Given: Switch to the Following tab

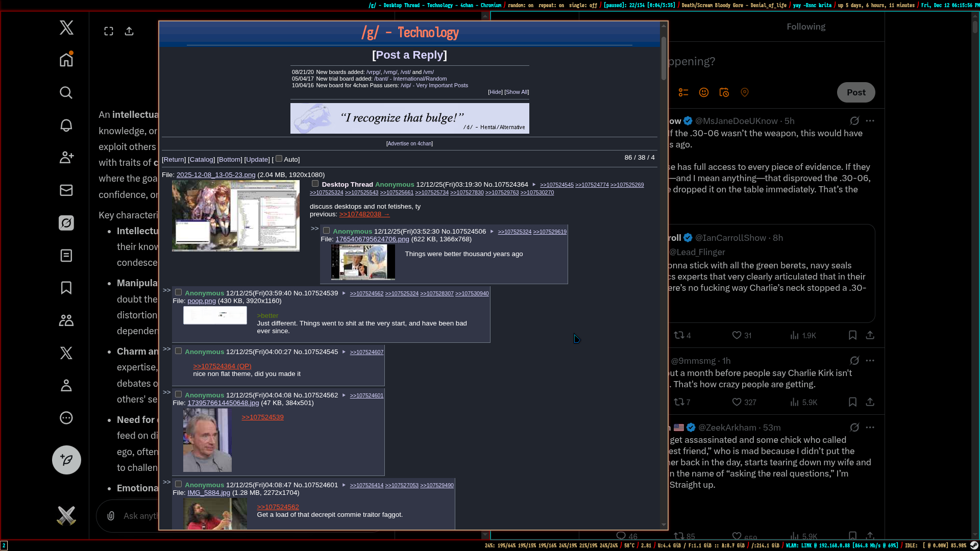Looking at the screenshot, I should pos(805,27).
